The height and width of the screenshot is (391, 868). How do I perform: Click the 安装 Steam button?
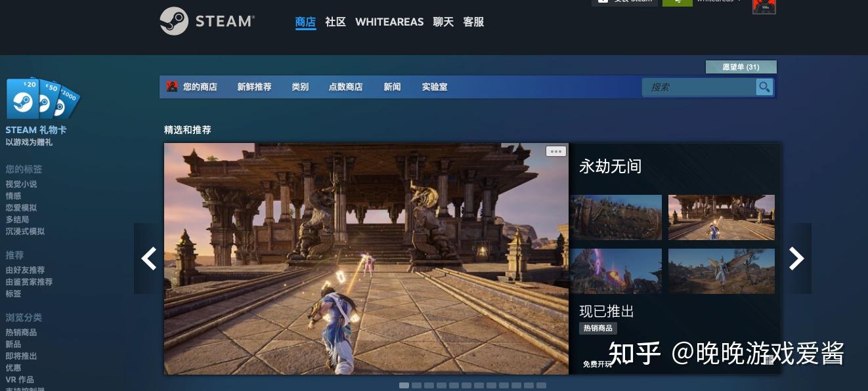click(625, 1)
